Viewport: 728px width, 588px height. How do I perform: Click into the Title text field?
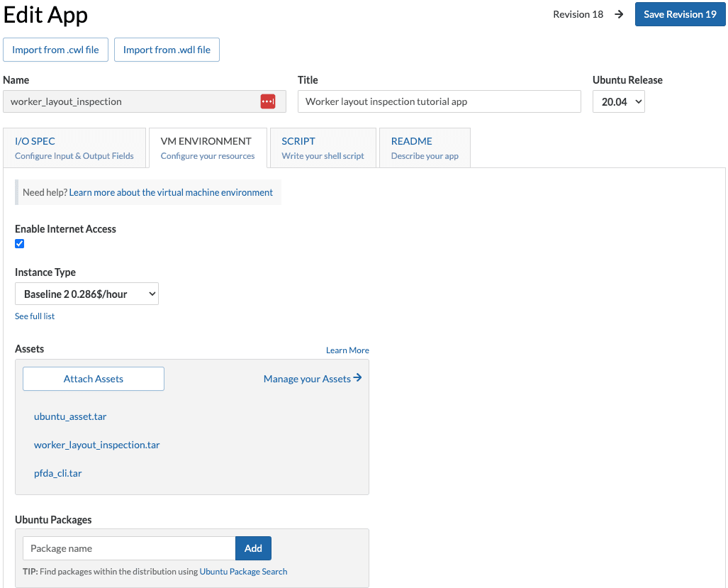439,101
